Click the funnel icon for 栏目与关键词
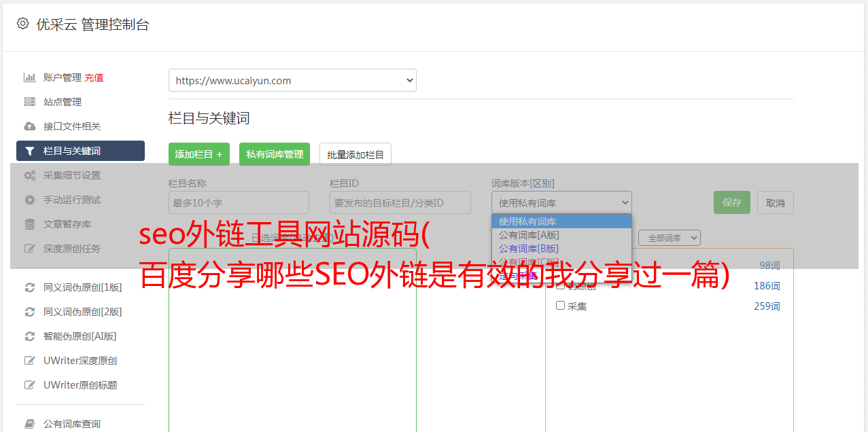Image resolution: width=868 pixels, height=432 pixels. tap(30, 151)
